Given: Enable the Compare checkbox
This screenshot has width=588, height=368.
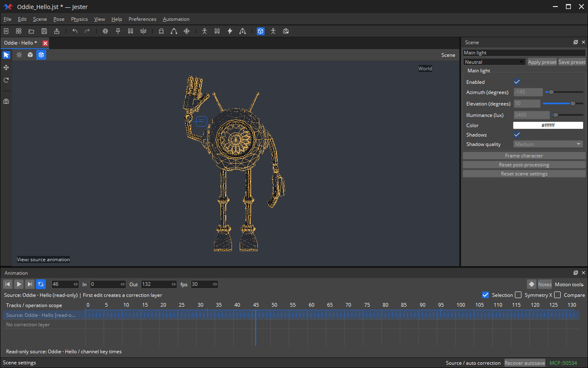Looking at the screenshot, I should pos(557,295).
